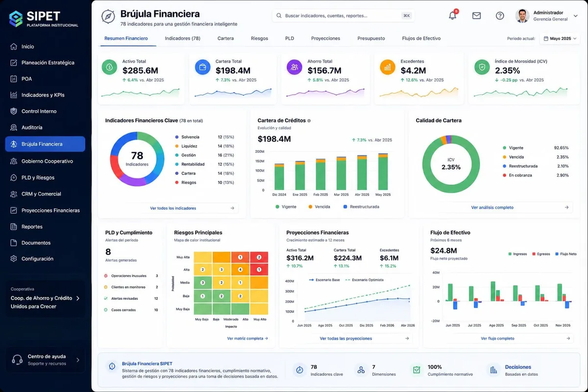
Task: Select the Control Interno shield icon
Action: [14, 111]
